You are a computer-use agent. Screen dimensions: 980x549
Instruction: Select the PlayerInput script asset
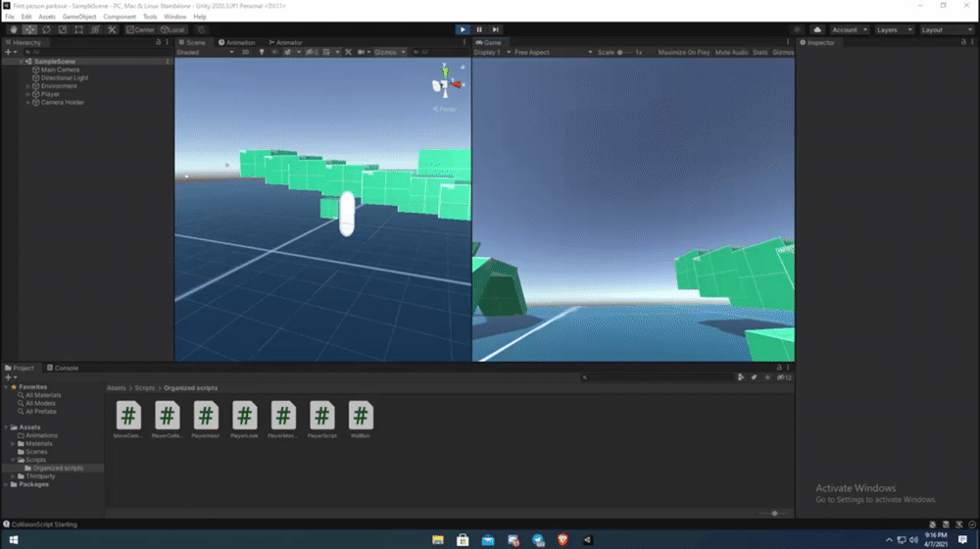click(x=206, y=420)
